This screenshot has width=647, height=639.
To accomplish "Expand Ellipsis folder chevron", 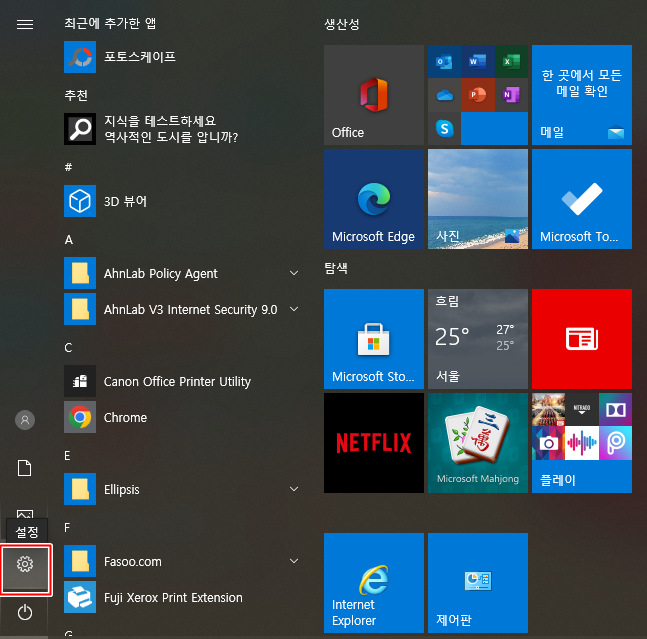I will (294, 489).
